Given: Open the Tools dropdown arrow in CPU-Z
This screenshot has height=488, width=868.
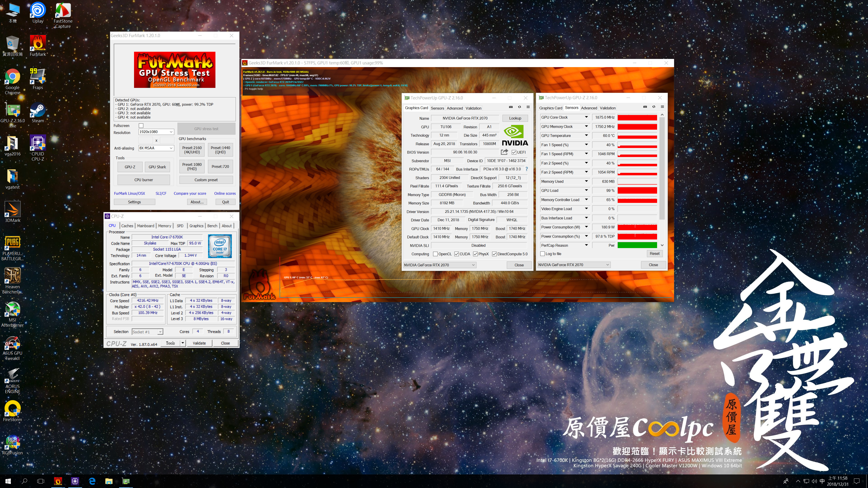Looking at the screenshot, I should coord(183,343).
